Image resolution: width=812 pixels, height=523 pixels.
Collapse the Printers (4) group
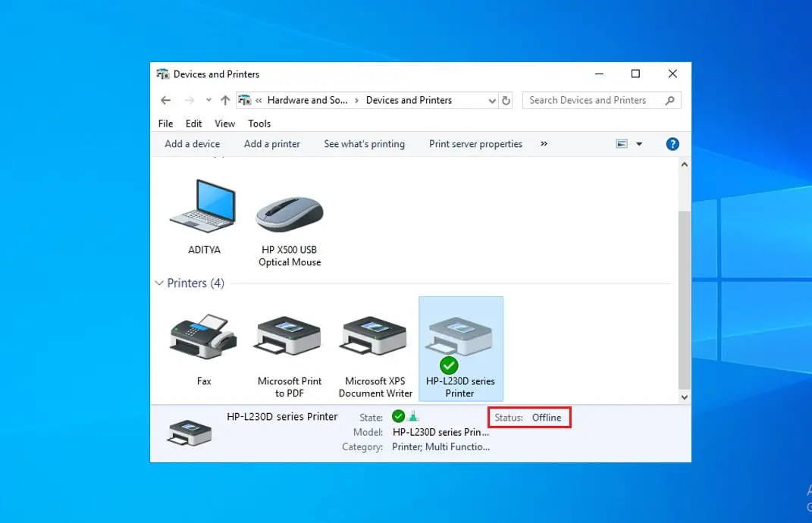(x=159, y=283)
